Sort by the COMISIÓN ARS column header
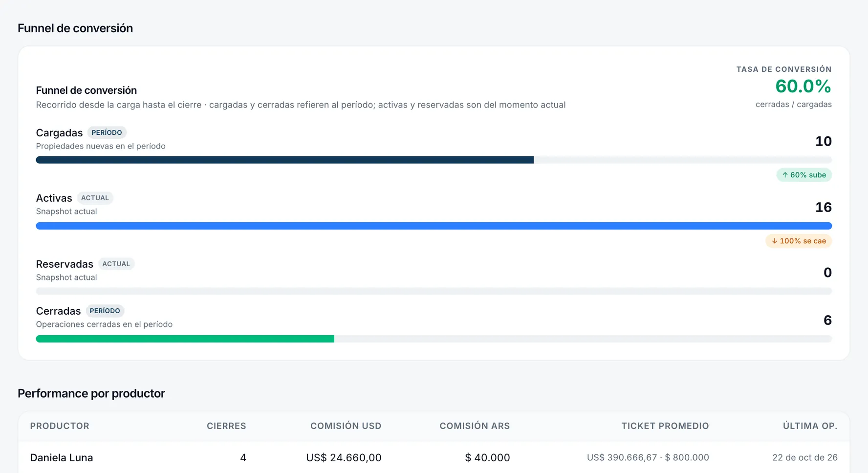This screenshot has height=473, width=868. [475, 426]
